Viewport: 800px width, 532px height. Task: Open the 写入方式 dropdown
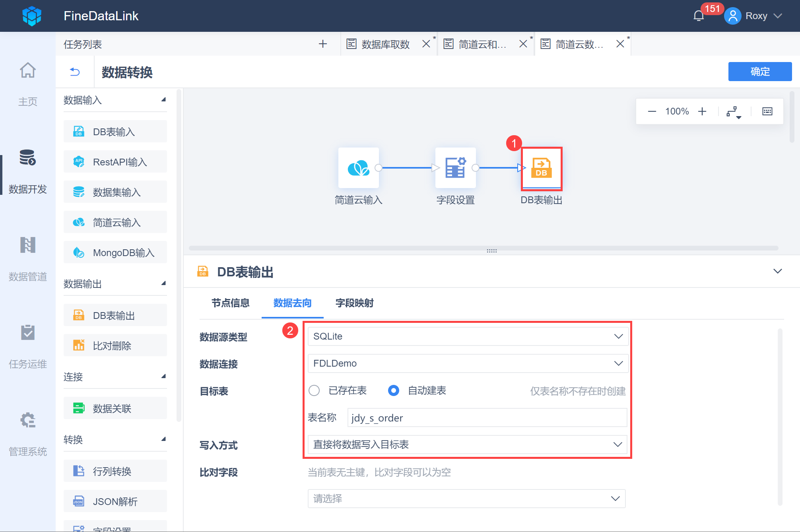[468, 445]
